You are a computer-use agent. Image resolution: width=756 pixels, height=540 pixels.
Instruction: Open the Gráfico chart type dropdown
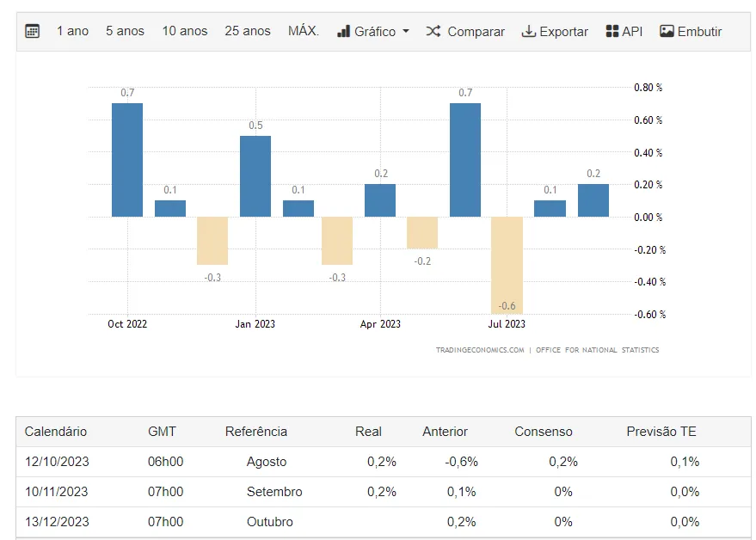[373, 31]
